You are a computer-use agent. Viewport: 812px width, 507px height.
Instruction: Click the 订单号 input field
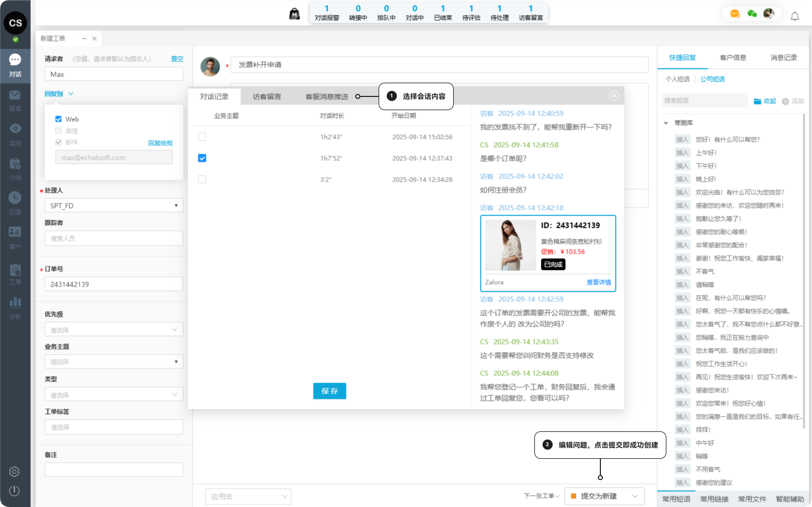(x=114, y=284)
